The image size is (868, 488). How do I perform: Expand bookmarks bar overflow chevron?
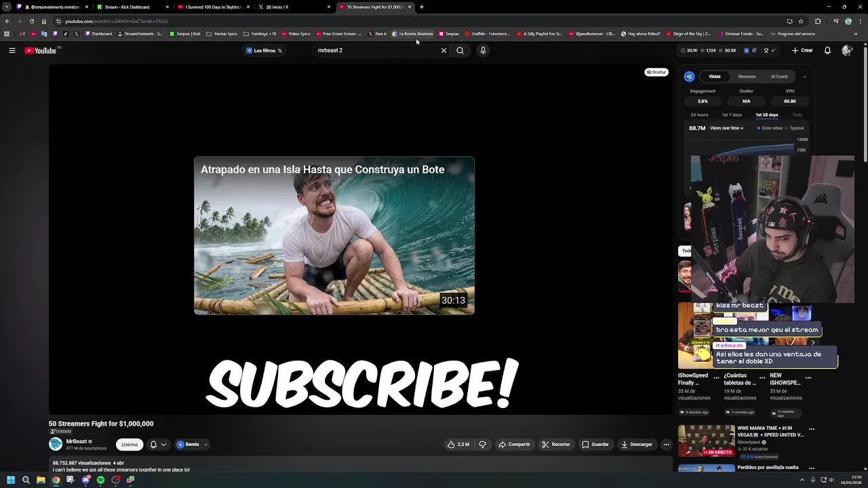pos(856,33)
